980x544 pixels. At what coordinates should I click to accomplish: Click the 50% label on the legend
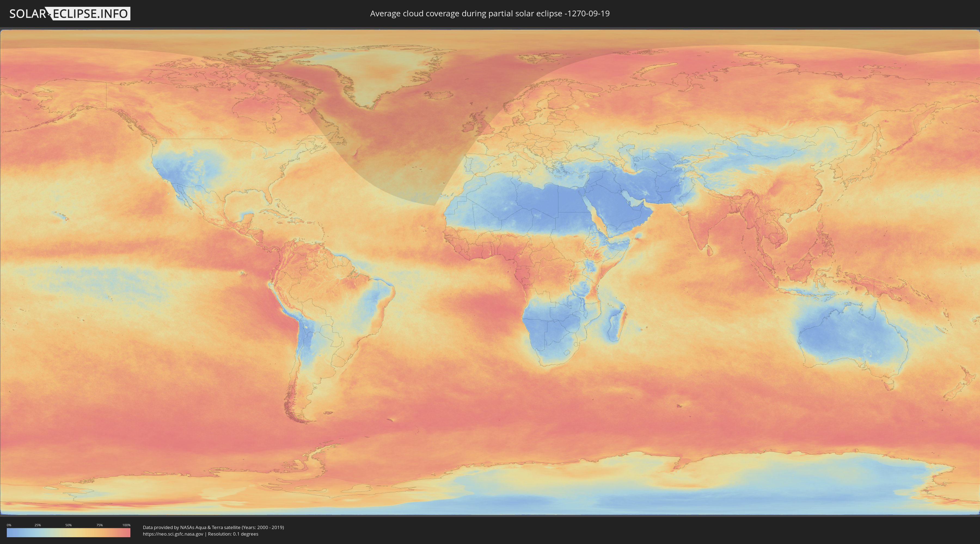(x=69, y=525)
